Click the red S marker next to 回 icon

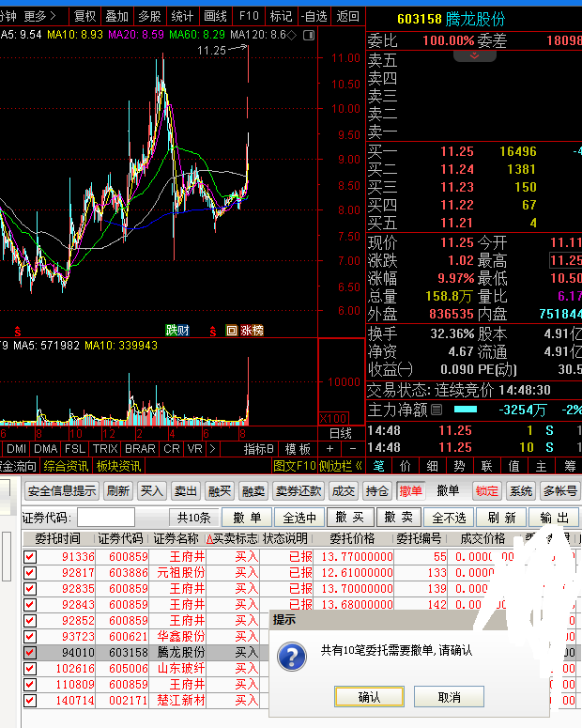click(212, 331)
